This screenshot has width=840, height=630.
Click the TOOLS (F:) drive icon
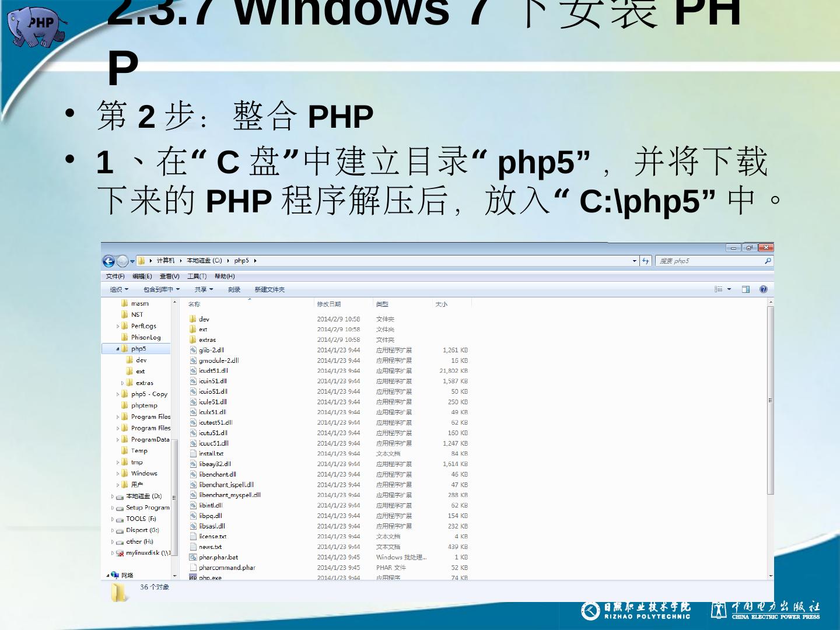[x=120, y=519]
